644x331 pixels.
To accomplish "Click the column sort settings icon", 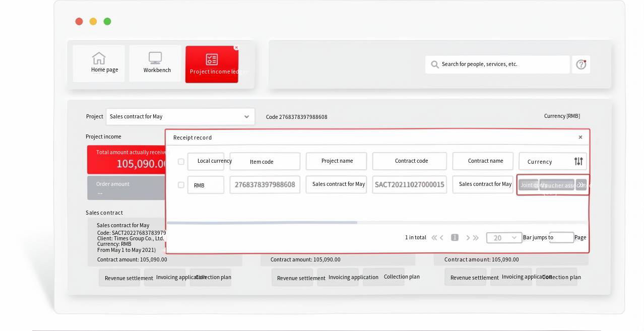I will [x=578, y=161].
